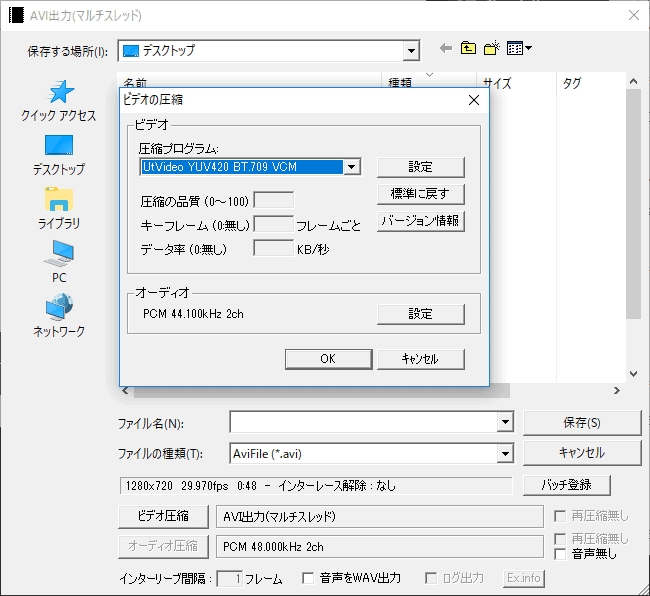Screen dimensions: 650x596
Task: Click the バージョン情報 button
Action: (x=421, y=221)
